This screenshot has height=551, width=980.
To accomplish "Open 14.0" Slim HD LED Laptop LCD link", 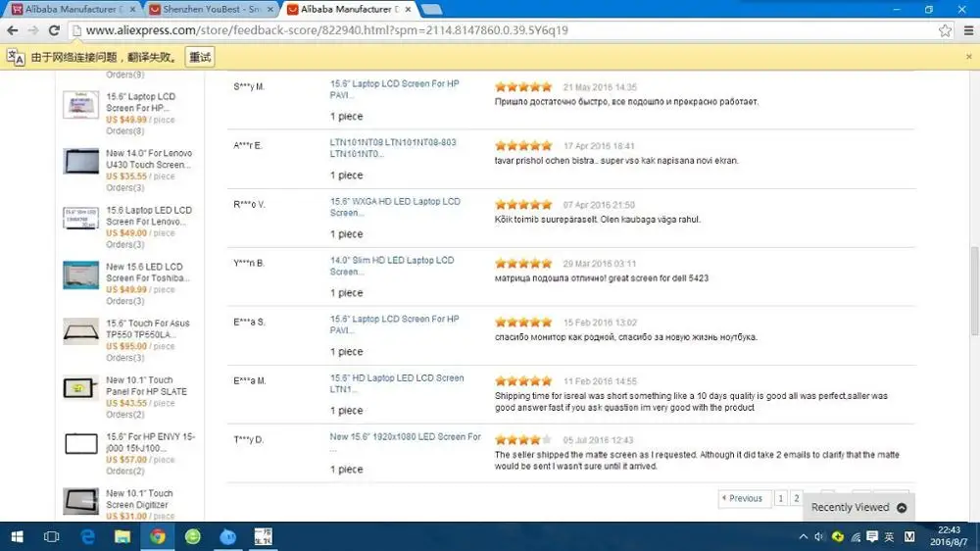I will pos(392,266).
